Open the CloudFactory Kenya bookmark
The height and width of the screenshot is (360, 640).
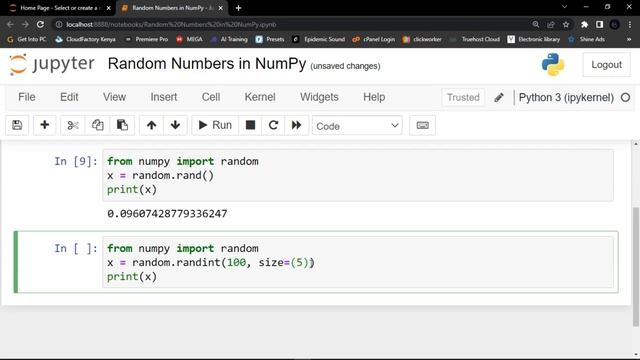coord(85,39)
